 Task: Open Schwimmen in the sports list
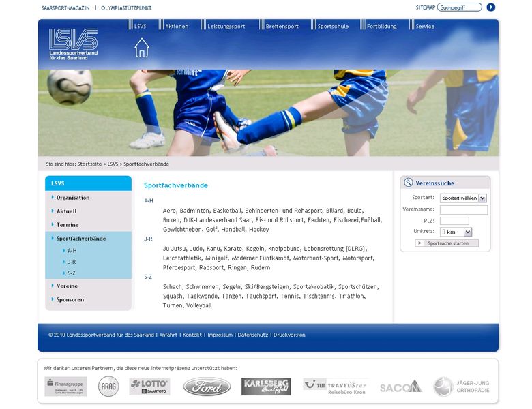pyautogui.click(x=202, y=286)
